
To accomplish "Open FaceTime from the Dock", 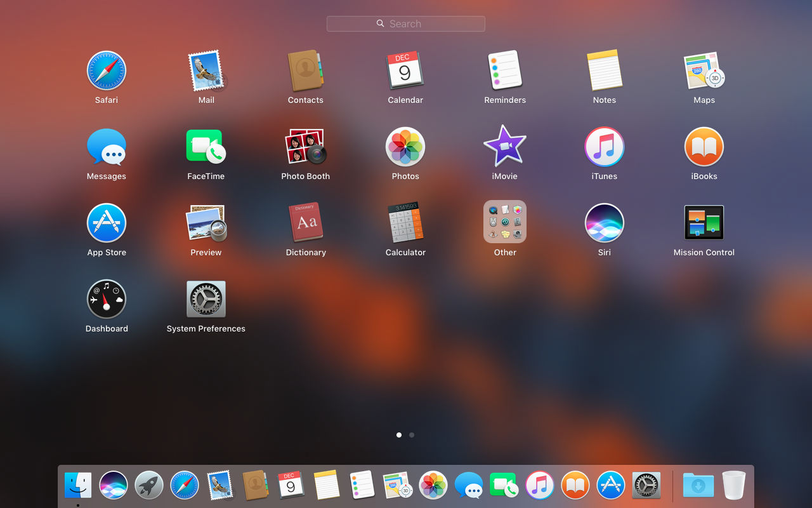I will tap(504, 486).
